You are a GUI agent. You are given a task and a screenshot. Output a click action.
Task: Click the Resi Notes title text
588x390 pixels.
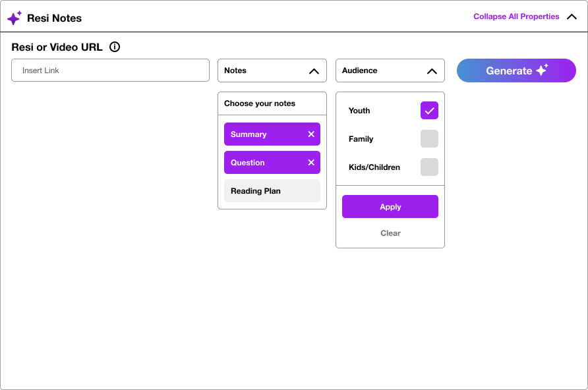[54, 18]
